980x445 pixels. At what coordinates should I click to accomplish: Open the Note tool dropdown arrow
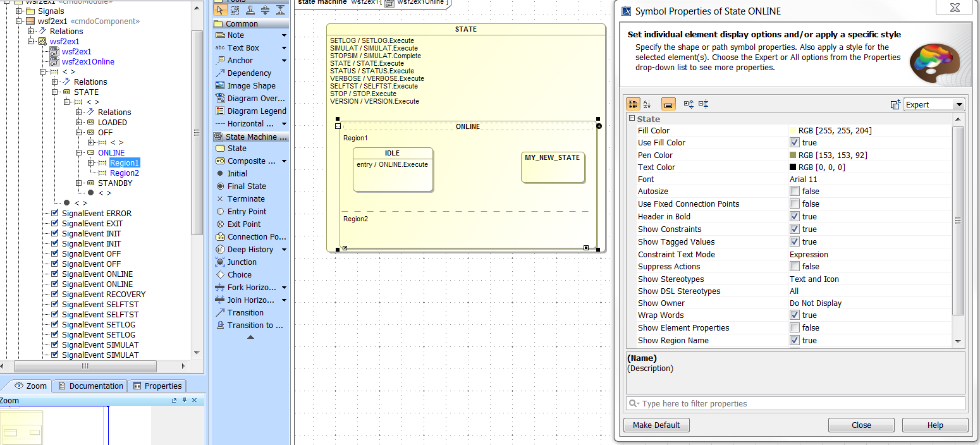(x=284, y=35)
